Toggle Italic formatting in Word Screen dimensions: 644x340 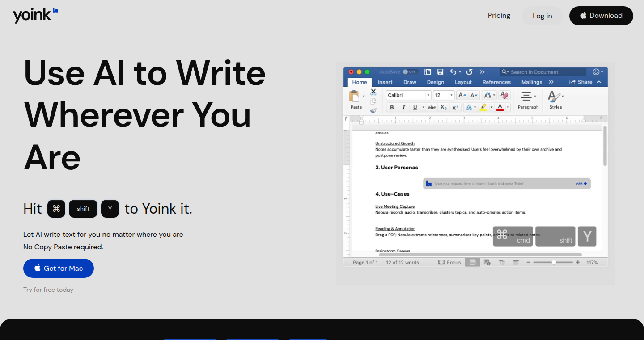403,107
